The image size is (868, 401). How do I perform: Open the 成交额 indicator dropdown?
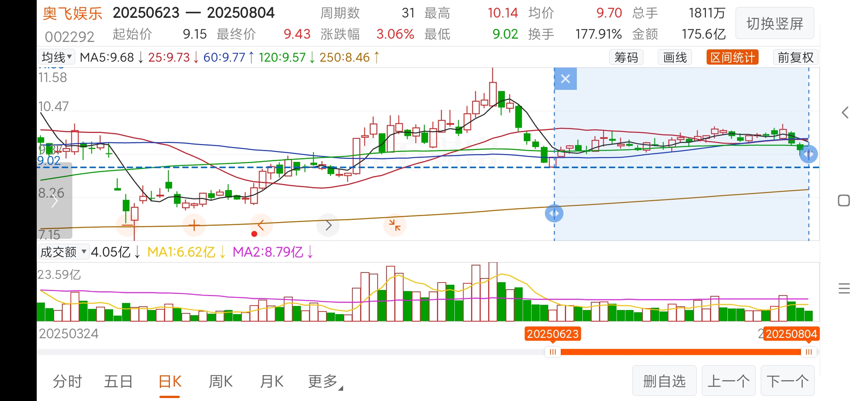(63, 252)
